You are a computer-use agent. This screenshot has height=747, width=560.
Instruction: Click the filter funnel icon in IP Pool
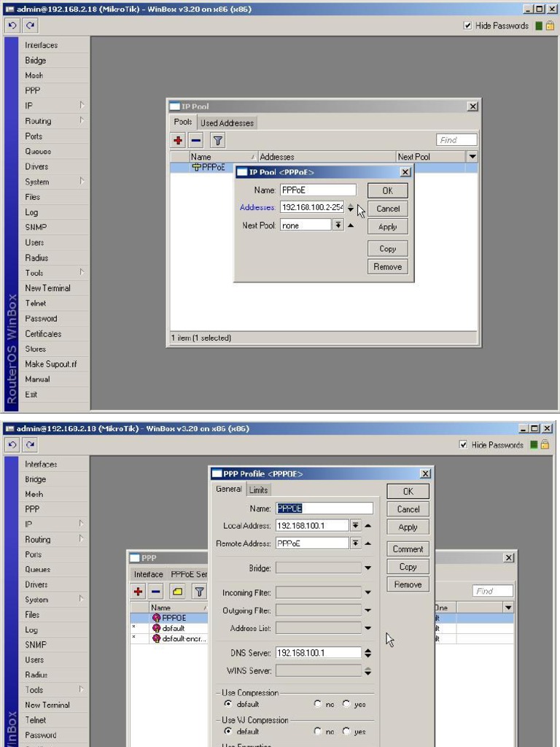[x=217, y=140]
